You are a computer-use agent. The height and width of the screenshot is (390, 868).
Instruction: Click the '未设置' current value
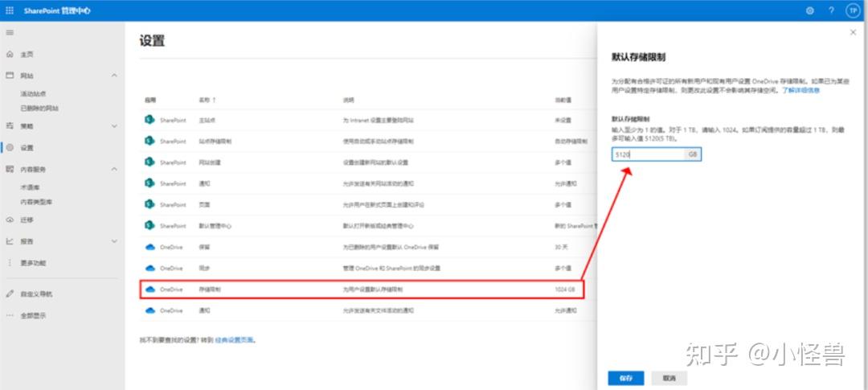tap(563, 120)
